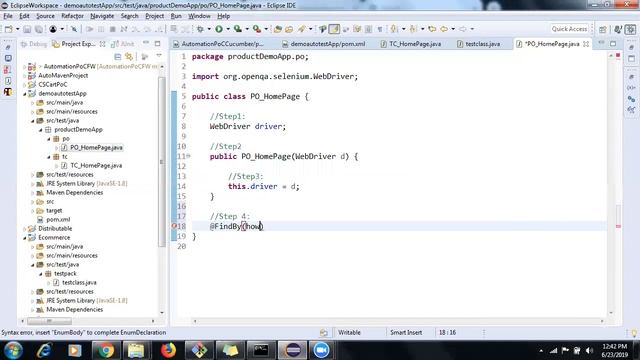Switch to demoautotestApp/pom.xml editor tab
Viewport: 640px width, 360px height.
tap(323, 44)
